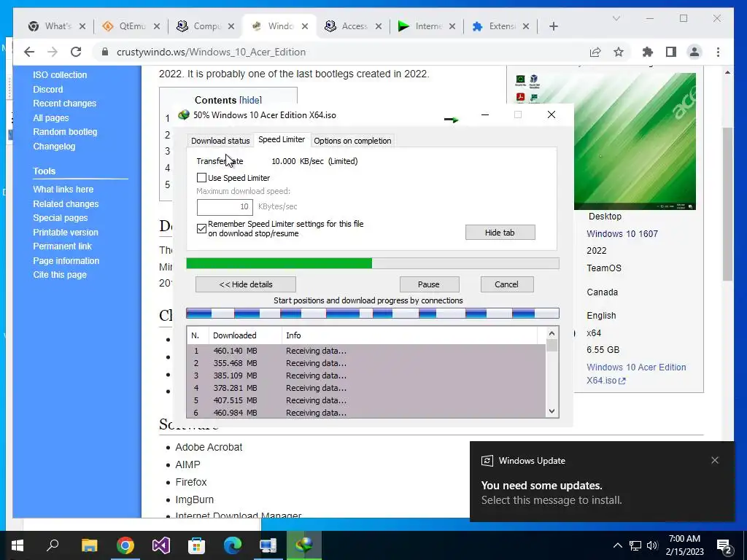
Task: Click the lock icon in the address bar
Action: [105, 52]
